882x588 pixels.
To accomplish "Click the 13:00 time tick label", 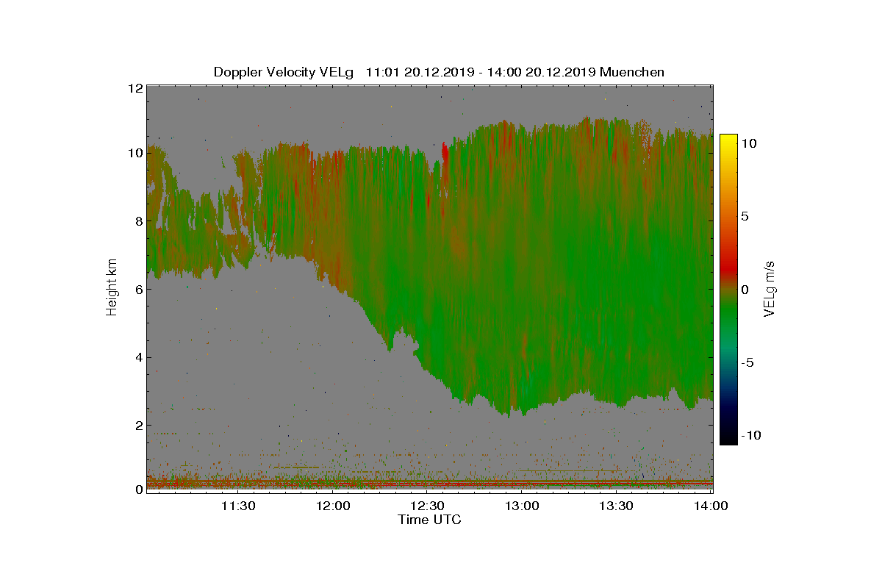I will pos(523,506).
